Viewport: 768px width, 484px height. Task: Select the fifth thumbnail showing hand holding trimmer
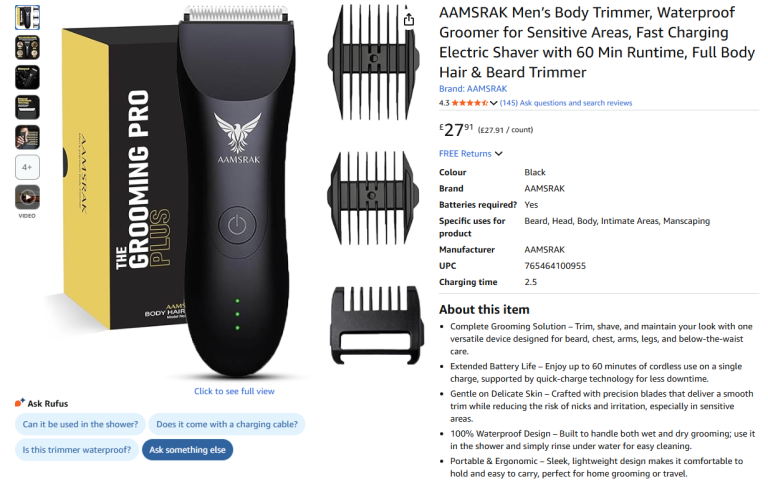27,137
